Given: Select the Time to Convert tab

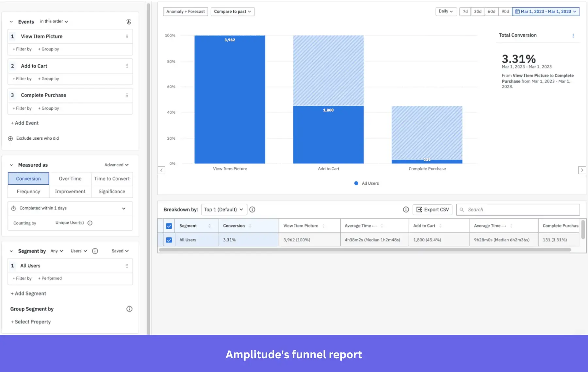Looking at the screenshot, I should (112, 178).
